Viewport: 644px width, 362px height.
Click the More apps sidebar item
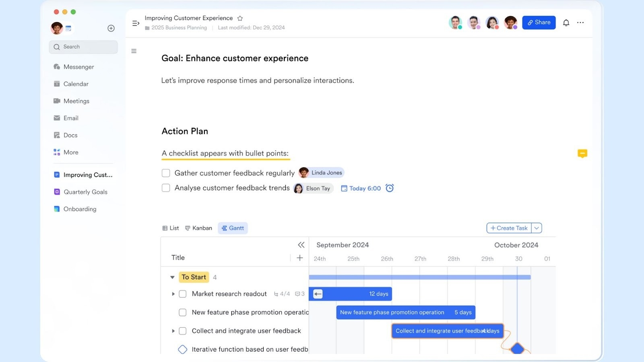pyautogui.click(x=66, y=152)
